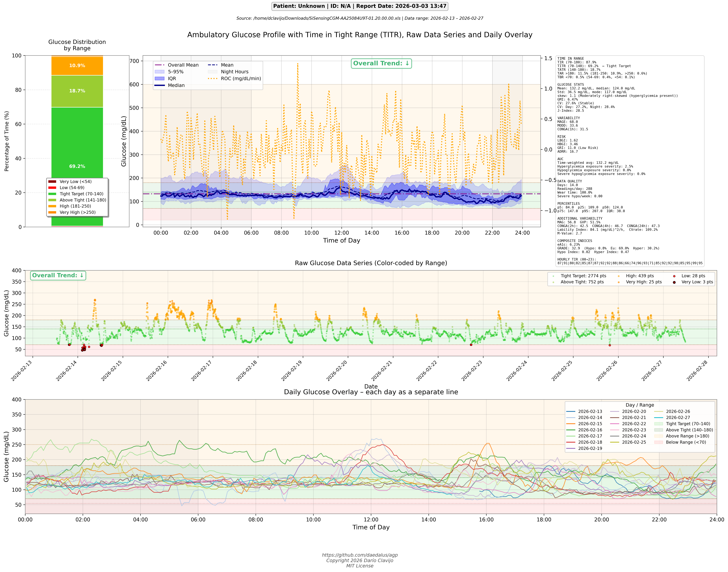Click the Very Low (<54) legend swatch
This screenshot has width=728, height=572.
[x=52, y=182]
